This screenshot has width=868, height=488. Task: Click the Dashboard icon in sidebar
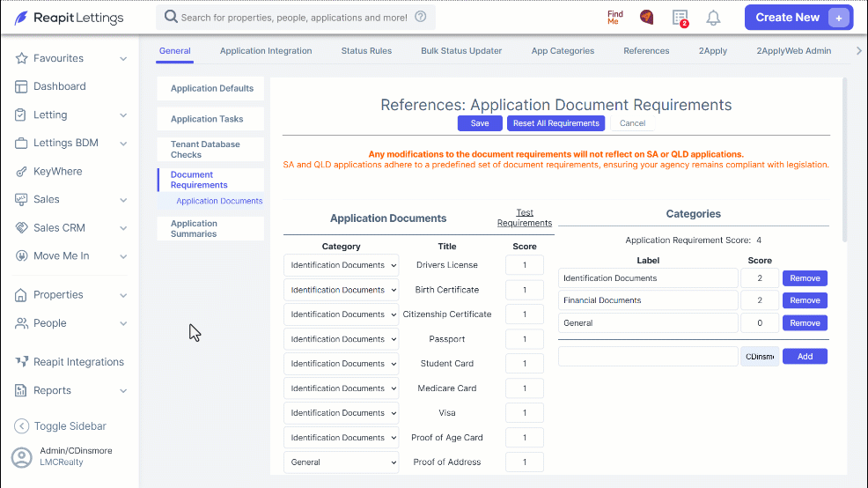coord(21,86)
